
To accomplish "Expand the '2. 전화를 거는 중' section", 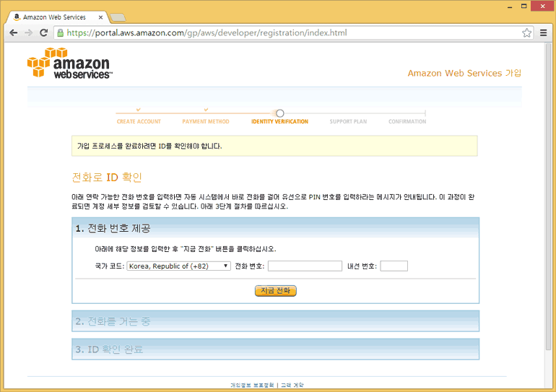I will (x=275, y=321).
